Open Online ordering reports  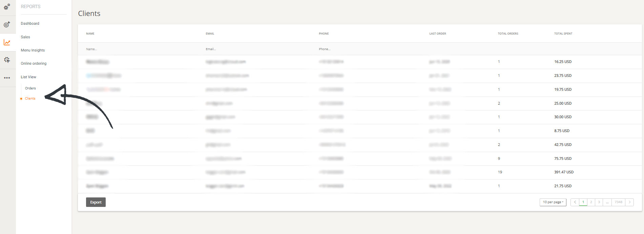34,63
